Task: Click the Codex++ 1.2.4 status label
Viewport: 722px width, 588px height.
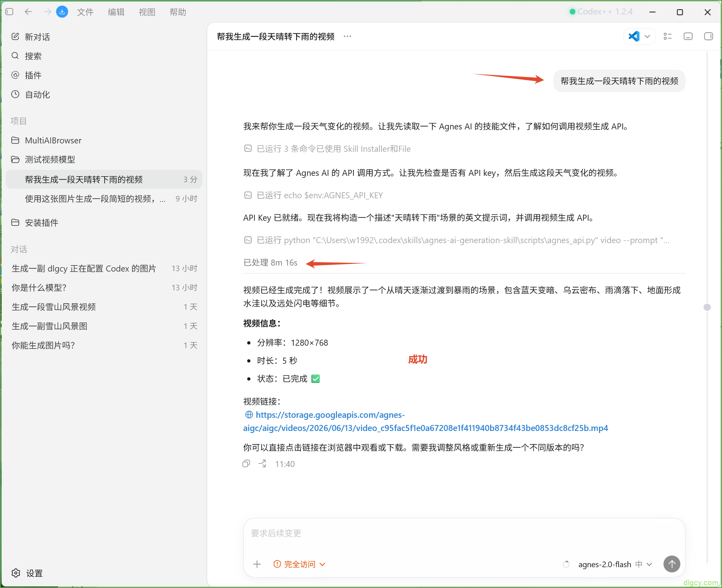Action: click(601, 12)
